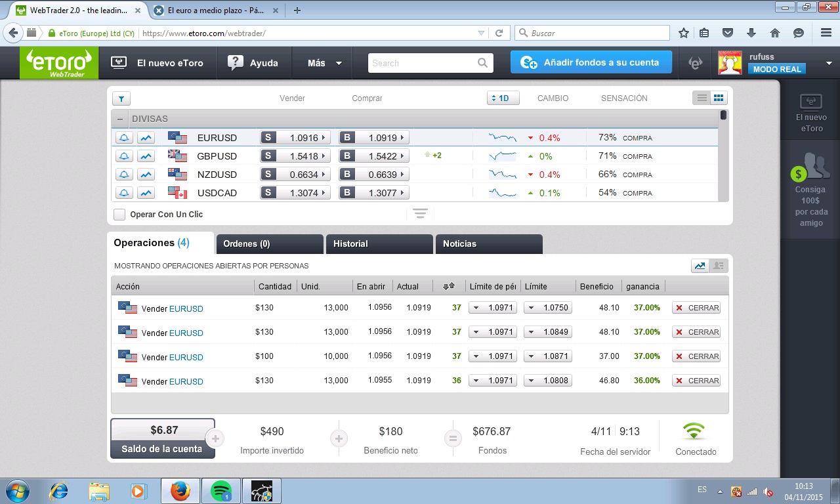Open take profit dropdown showing 1.0808
The image size is (840, 504).
[548, 381]
